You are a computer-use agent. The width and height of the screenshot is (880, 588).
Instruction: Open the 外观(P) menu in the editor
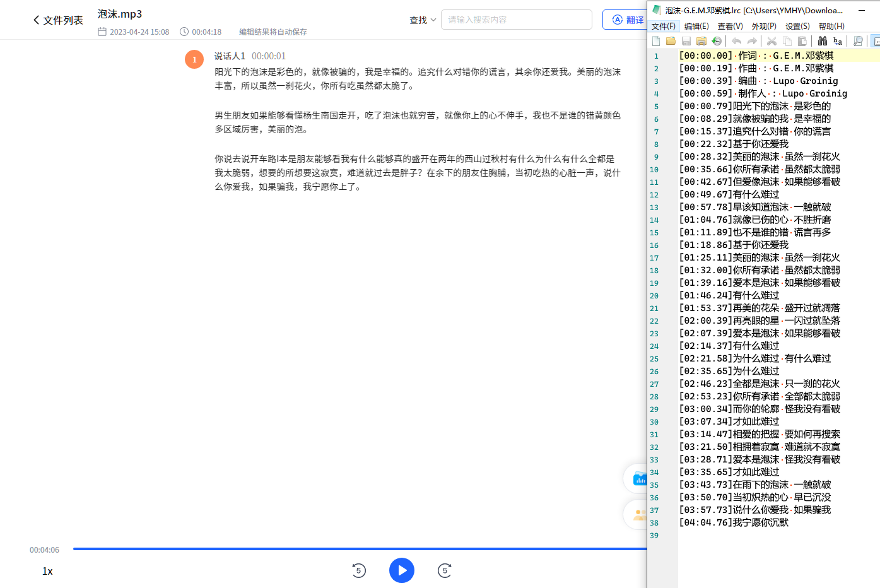click(764, 26)
